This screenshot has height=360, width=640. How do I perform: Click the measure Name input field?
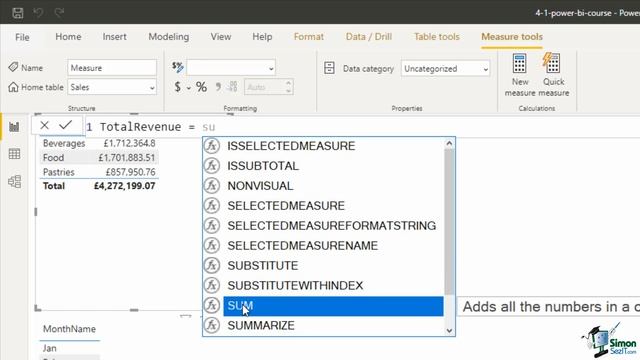click(x=112, y=68)
